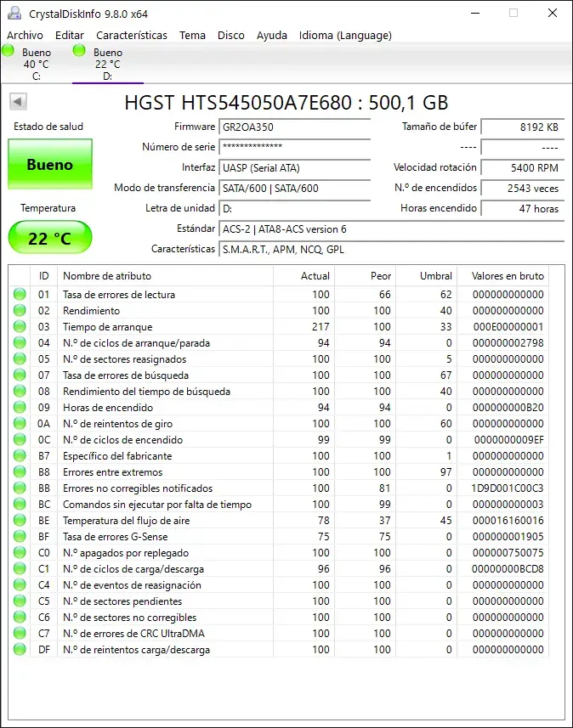Click status circle for Temperatura del flujo row
573x728 pixels.
point(20,520)
